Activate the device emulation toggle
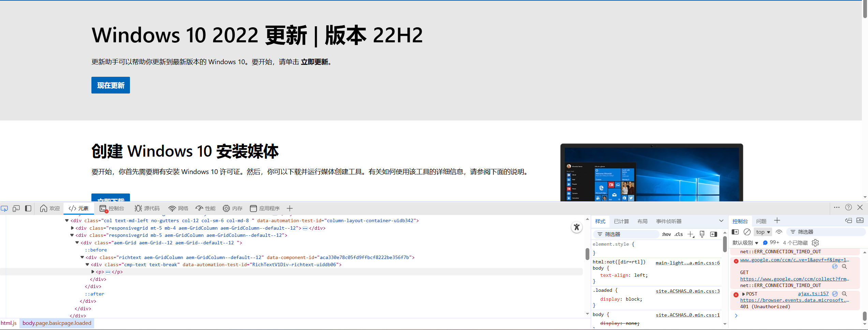868x330 pixels. click(16, 208)
